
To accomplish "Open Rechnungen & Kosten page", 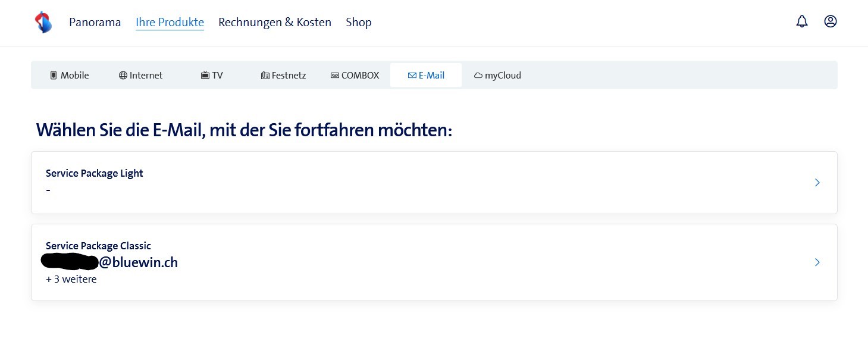I will coord(275,23).
